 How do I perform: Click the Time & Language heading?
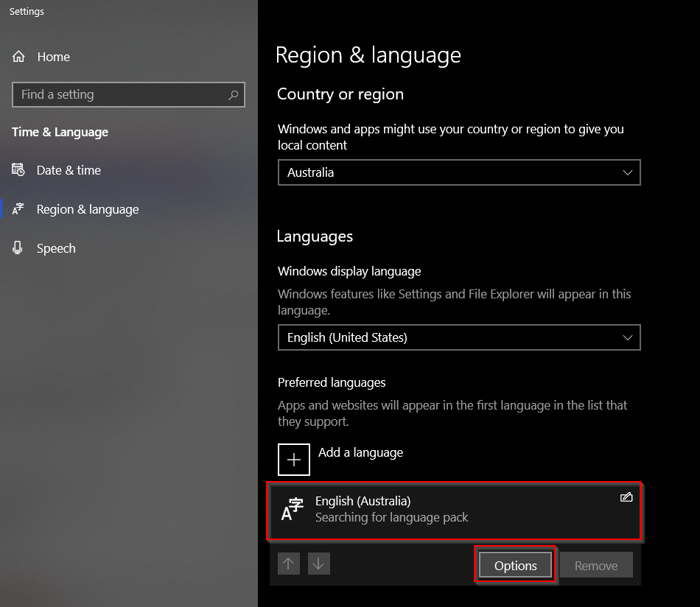coord(60,132)
